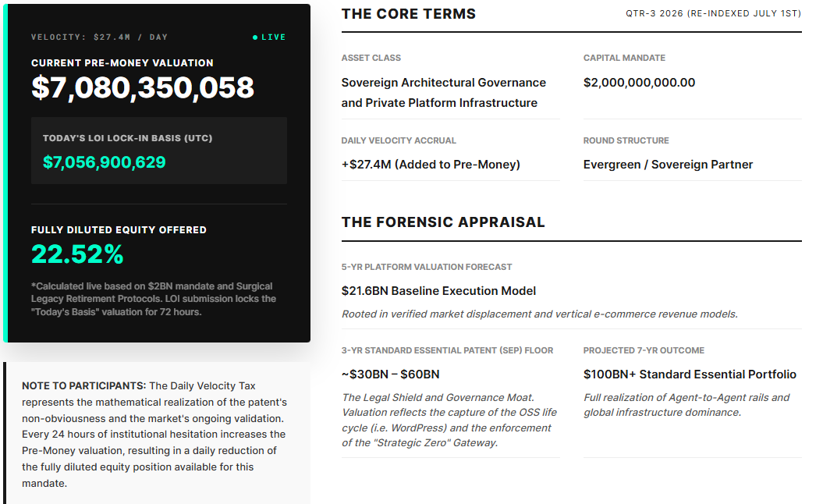Image resolution: width=823 pixels, height=504 pixels.
Task: Click the Note to Participants text block
Action: (x=154, y=435)
